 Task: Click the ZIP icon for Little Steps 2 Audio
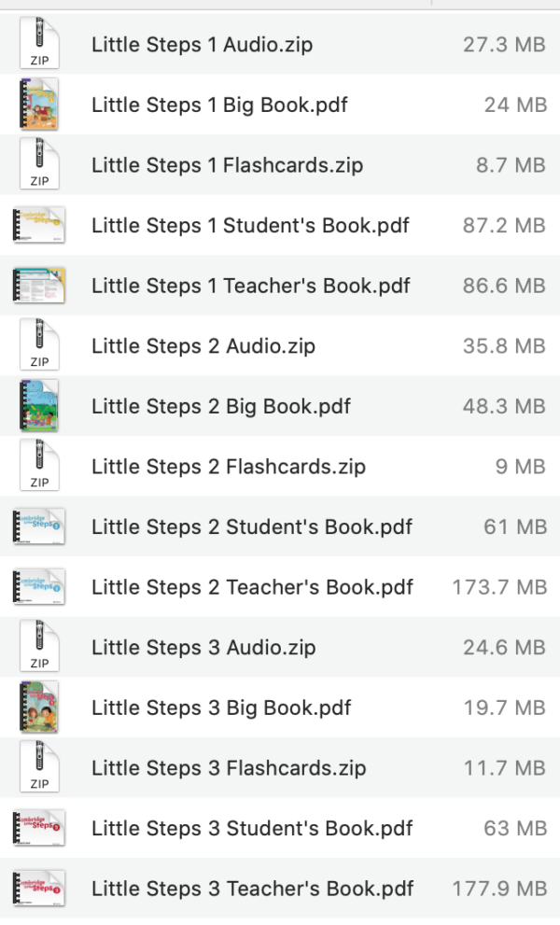tap(38, 345)
